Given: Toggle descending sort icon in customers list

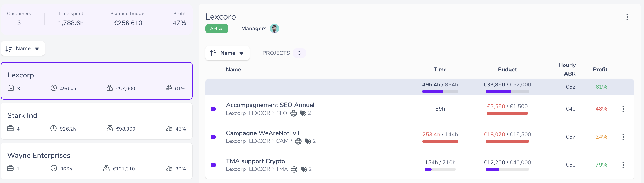Looking at the screenshot, I should pyautogui.click(x=9, y=48).
